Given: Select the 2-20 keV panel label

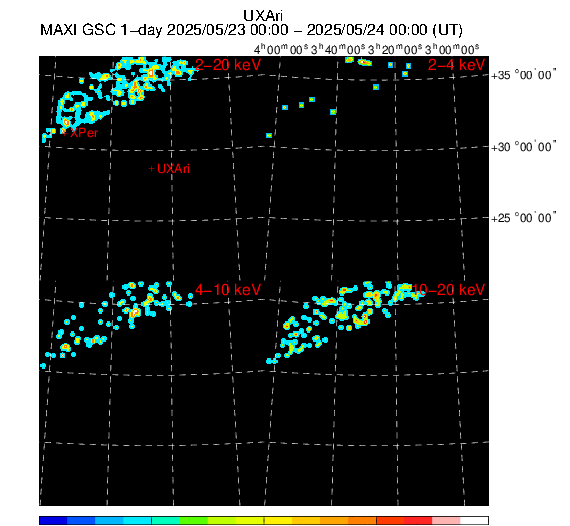Looking at the screenshot, I should coord(228,65).
